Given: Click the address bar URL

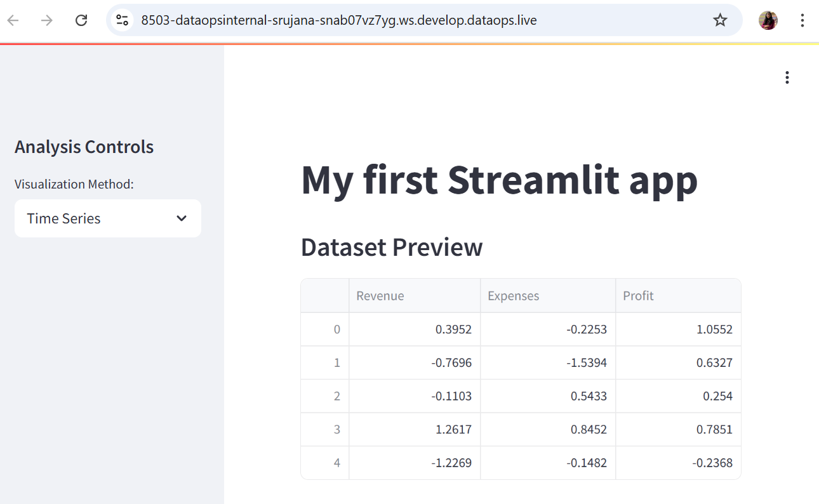Looking at the screenshot, I should tap(339, 20).
